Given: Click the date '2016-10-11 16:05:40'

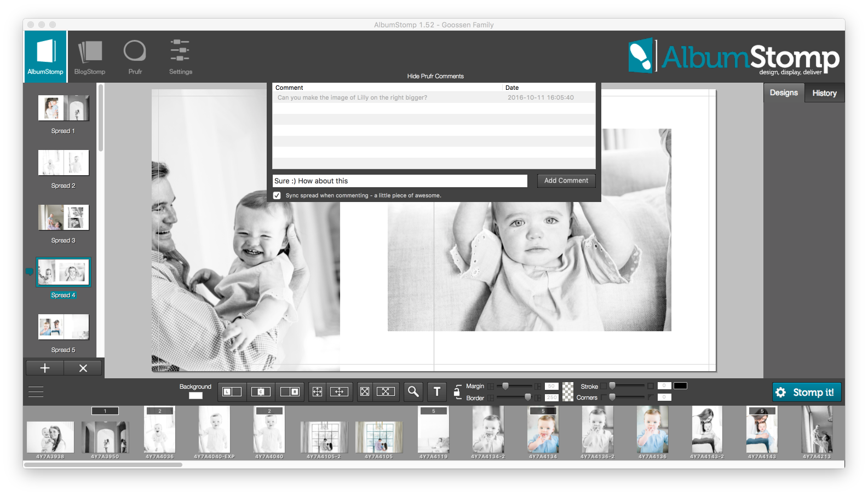Looking at the screenshot, I should pos(541,97).
